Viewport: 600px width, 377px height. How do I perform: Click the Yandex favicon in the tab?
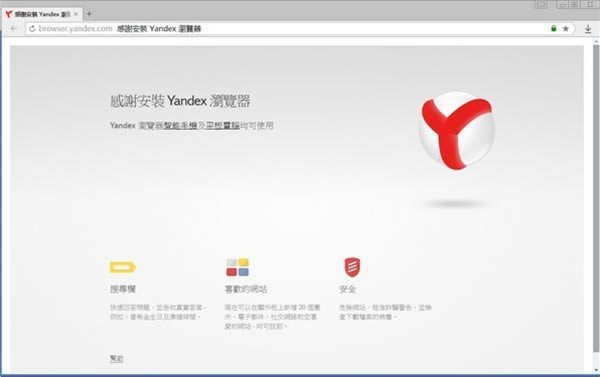[8, 14]
